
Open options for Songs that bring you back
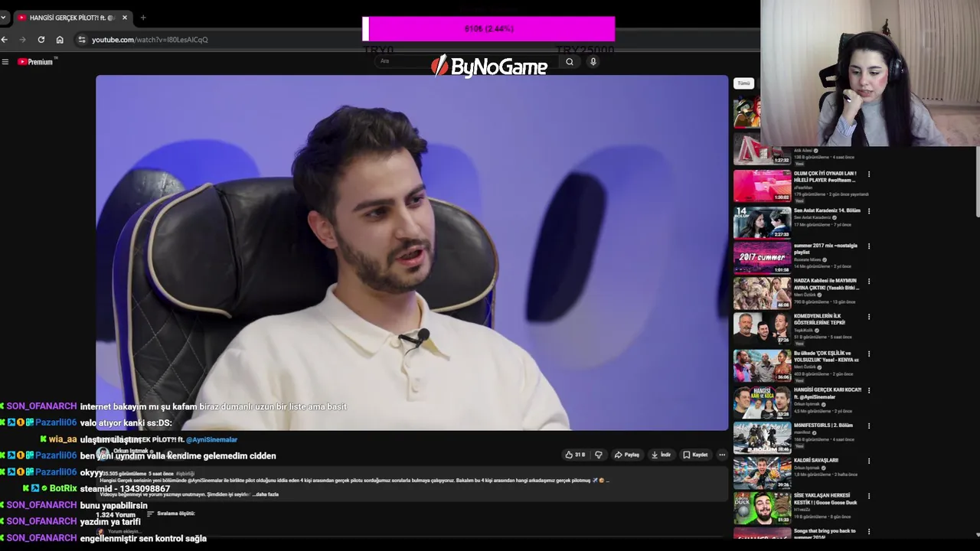pyautogui.click(x=869, y=532)
